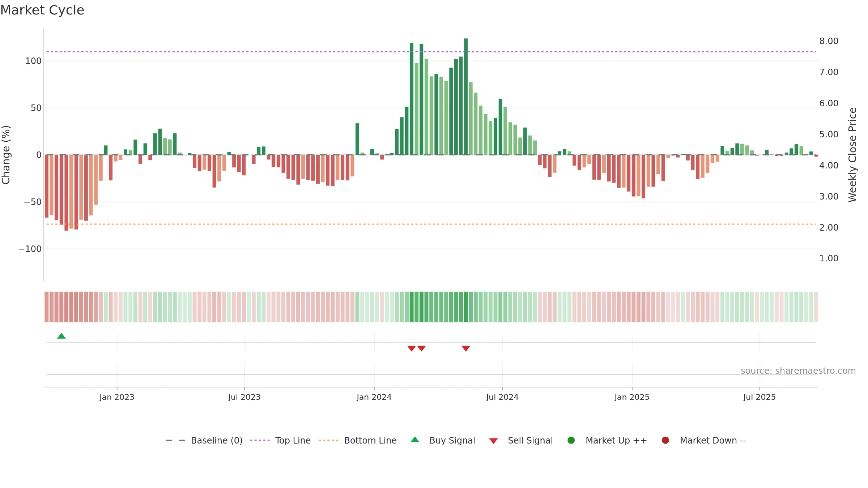868x488 pixels.
Task: Click the Buy Signal legend triangle icon
Action: pos(415,440)
